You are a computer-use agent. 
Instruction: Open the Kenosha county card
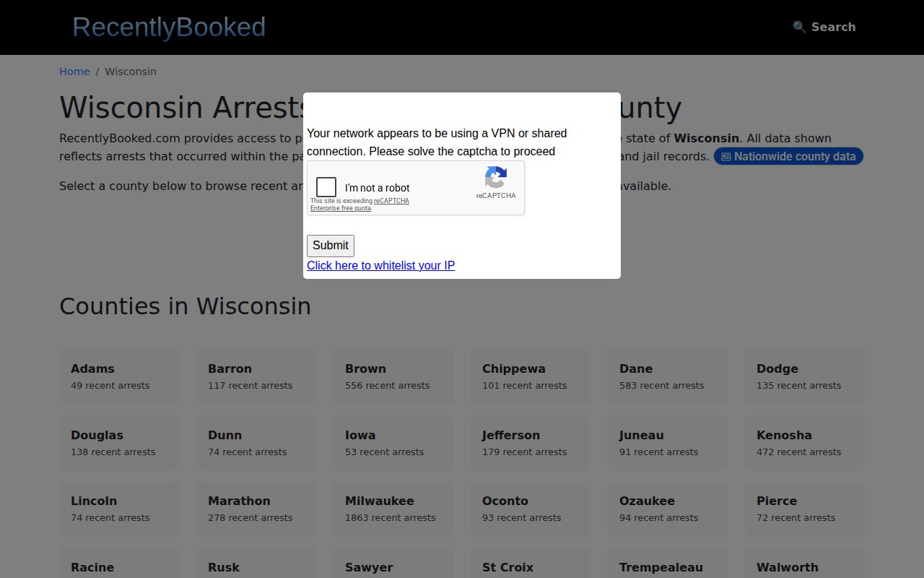pos(805,443)
